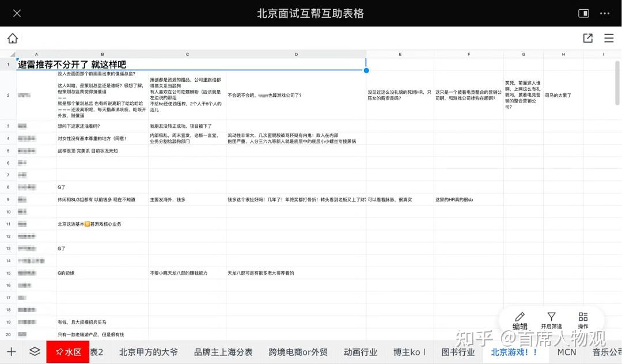Open the 跨境电商or外贸 sheet
Viewport: 622px width, 364px height.
297,351
